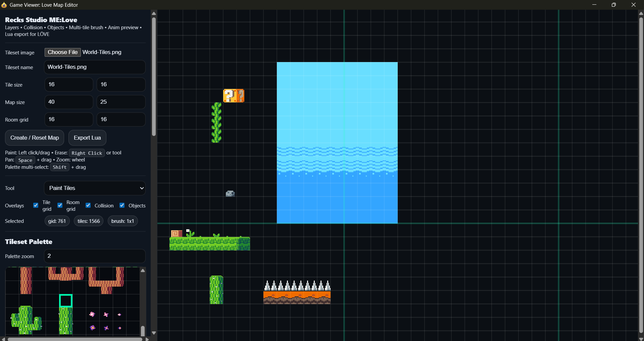Image resolution: width=644 pixels, height=341 pixels.
Task: Click the tileset palette vertical scrollbar
Action: coord(143,331)
